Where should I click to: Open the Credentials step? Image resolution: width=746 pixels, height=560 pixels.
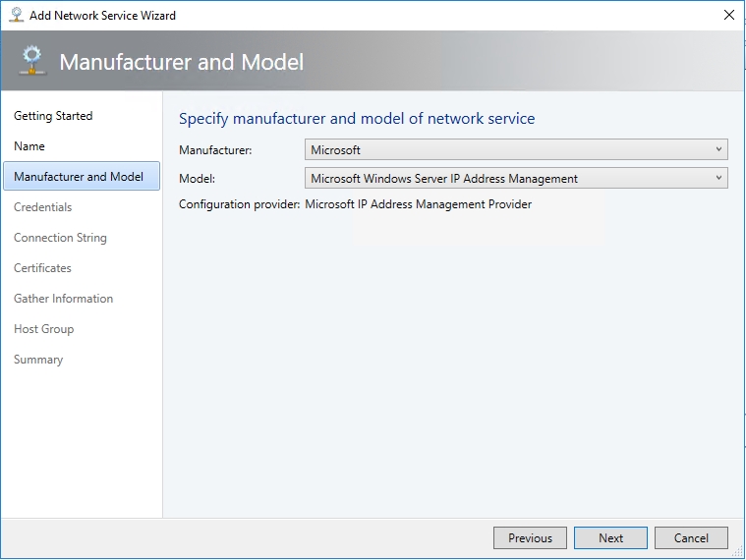(x=43, y=206)
